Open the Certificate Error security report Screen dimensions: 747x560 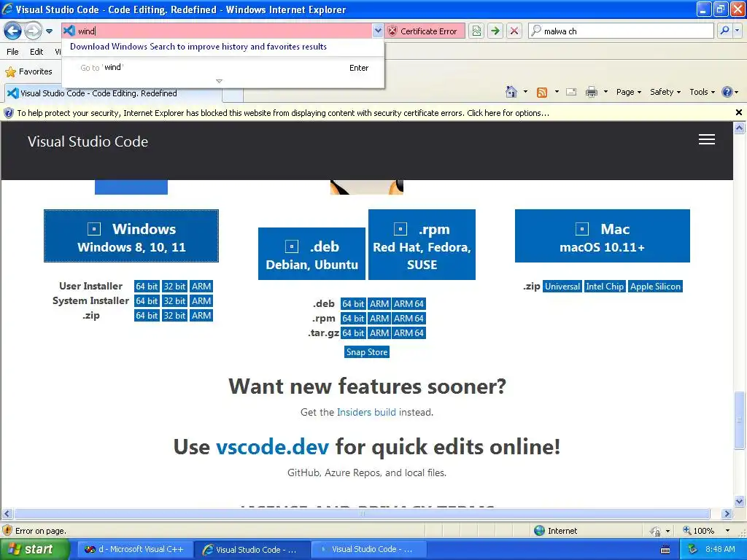click(425, 31)
